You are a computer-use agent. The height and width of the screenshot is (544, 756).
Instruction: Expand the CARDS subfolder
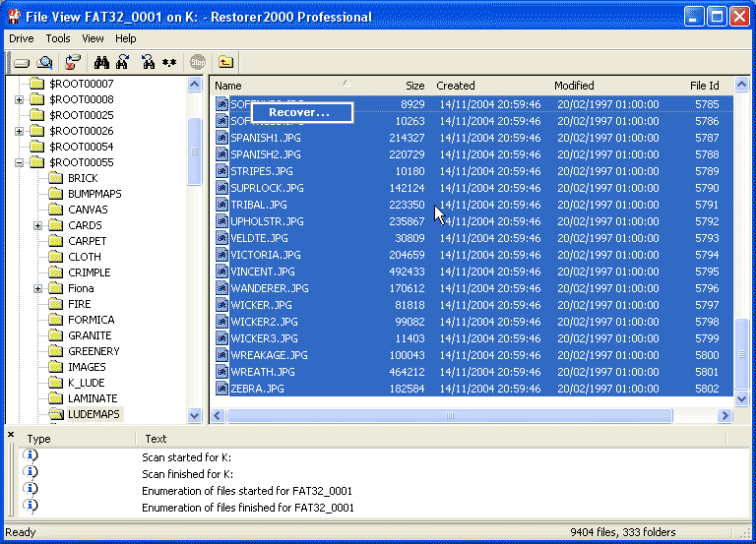pos(37,225)
